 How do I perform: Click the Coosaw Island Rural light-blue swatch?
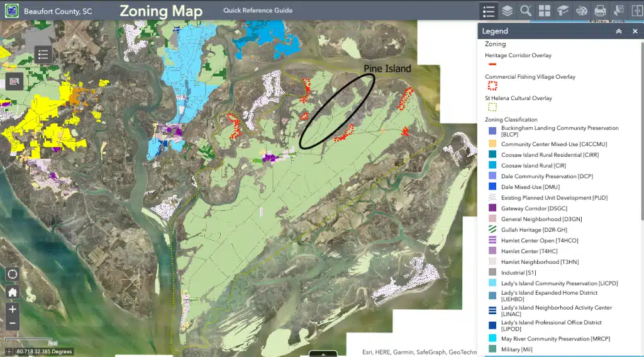point(492,166)
